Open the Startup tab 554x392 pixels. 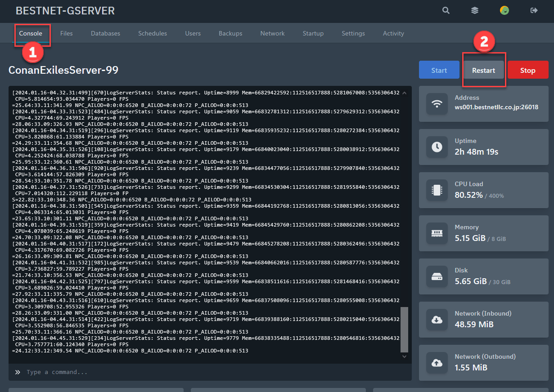pos(313,33)
